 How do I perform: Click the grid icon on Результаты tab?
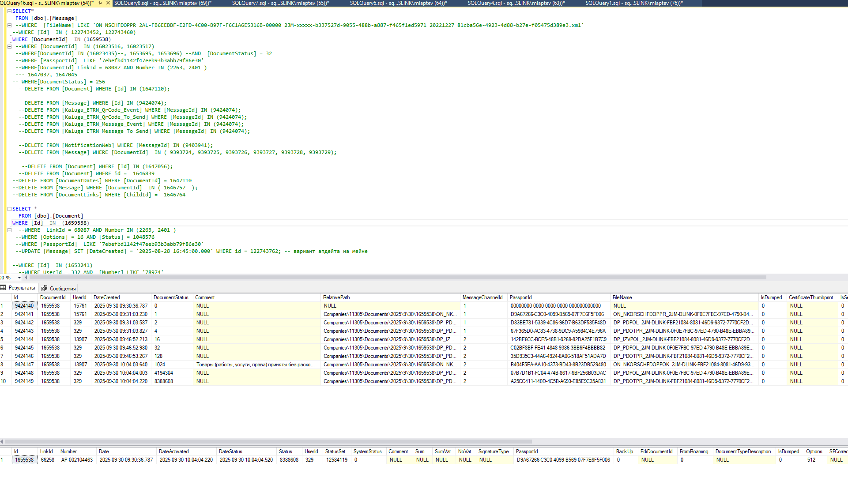pos(3,288)
